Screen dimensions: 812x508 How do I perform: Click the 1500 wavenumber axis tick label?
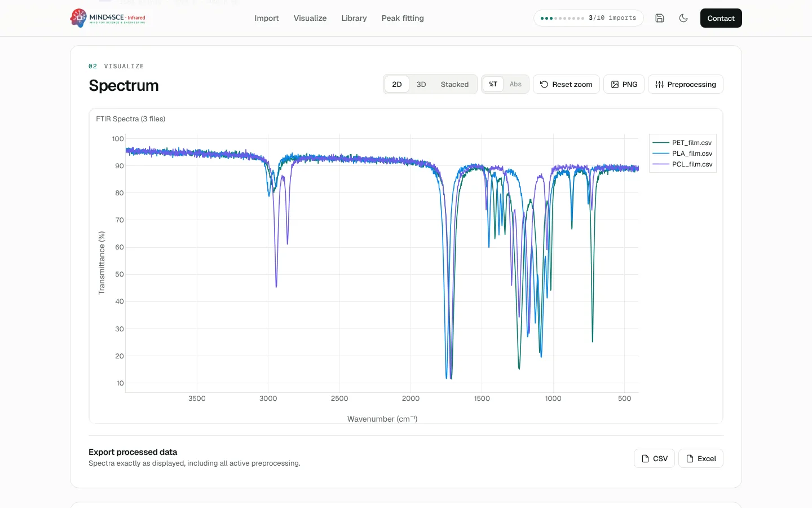click(482, 398)
